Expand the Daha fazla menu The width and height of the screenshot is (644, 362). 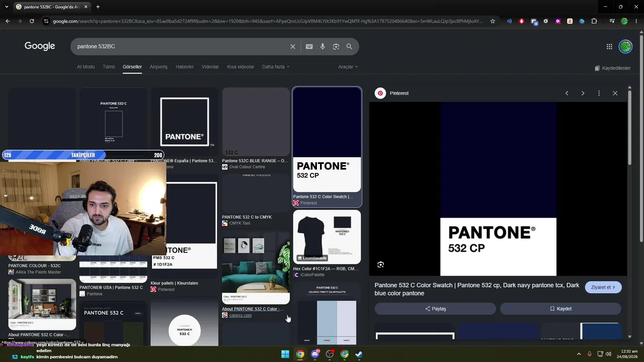point(276,67)
